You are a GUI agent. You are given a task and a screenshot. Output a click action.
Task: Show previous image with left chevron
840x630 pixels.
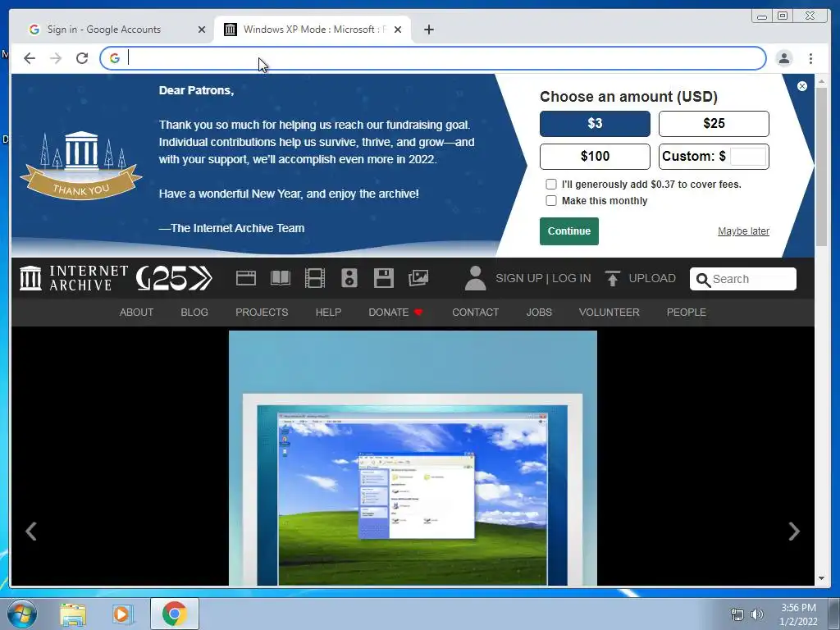(x=31, y=532)
